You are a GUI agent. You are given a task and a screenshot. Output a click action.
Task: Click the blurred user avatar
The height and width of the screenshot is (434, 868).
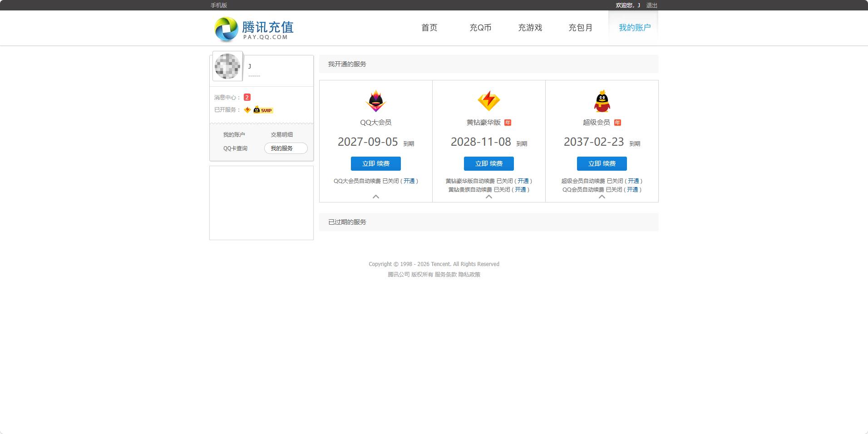(227, 66)
